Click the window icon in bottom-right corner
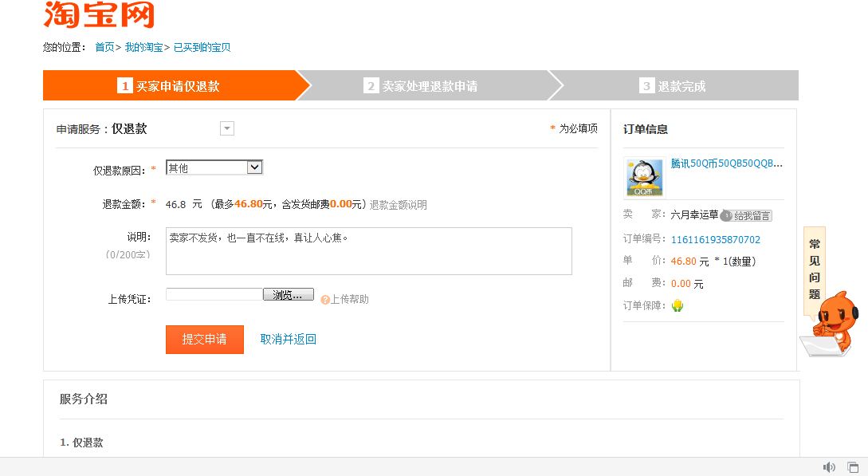The width and height of the screenshot is (868, 476). (x=853, y=467)
